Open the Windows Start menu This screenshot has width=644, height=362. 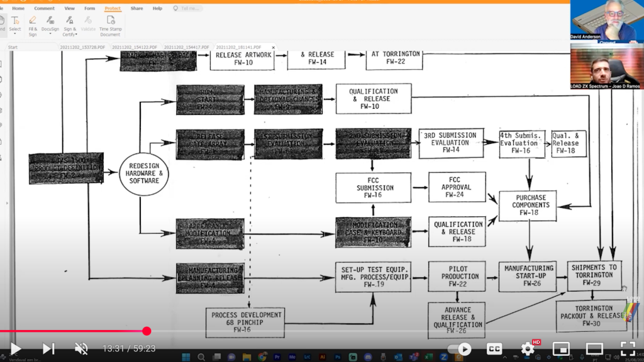click(x=186, y=357)
